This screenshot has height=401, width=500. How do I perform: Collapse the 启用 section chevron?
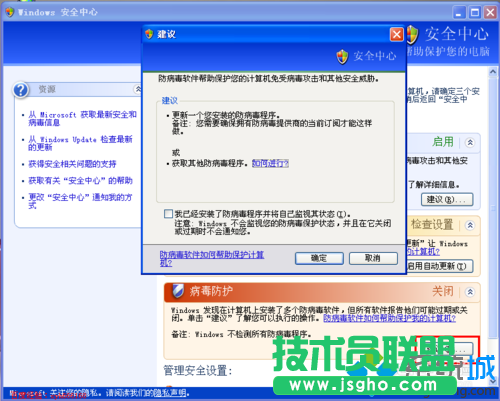(x=470, y=143)
